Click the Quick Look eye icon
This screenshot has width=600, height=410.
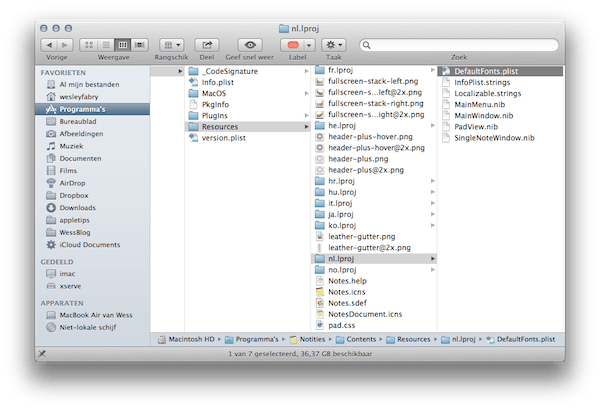click(250, 45)
